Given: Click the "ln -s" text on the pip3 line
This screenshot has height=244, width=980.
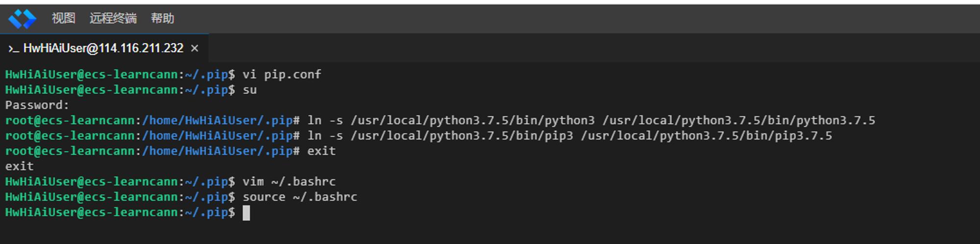Looking at the screenshot, I should click(325, 136).
